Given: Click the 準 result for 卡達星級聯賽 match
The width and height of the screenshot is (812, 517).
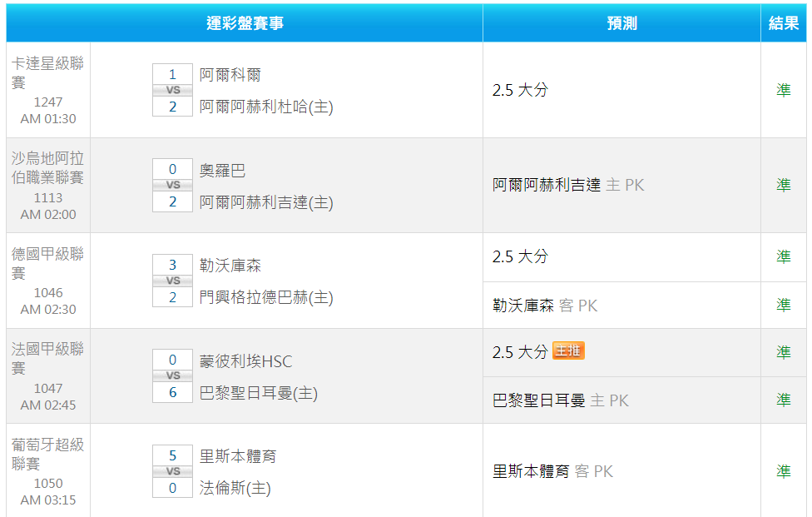Looking at the screenshot, I should [x=784, y=90].
